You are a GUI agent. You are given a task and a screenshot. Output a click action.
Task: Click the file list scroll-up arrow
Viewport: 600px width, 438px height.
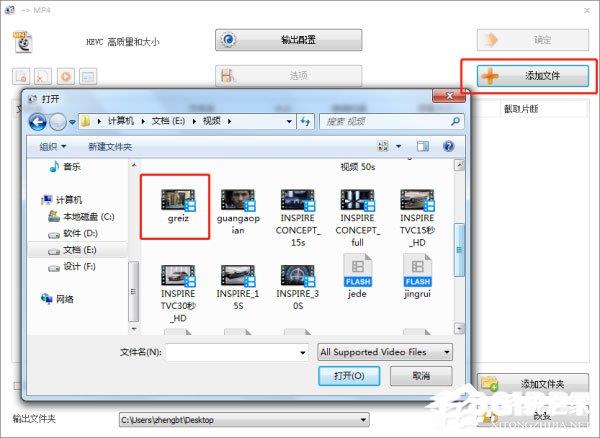click(x=459, y=165)
